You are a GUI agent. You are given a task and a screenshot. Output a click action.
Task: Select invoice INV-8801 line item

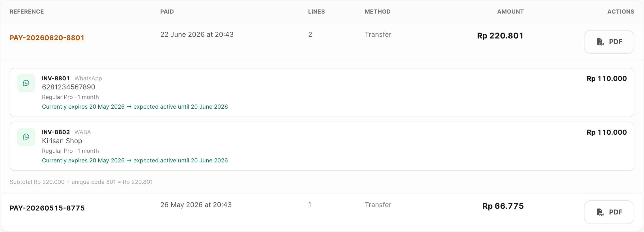coord(322,93)
